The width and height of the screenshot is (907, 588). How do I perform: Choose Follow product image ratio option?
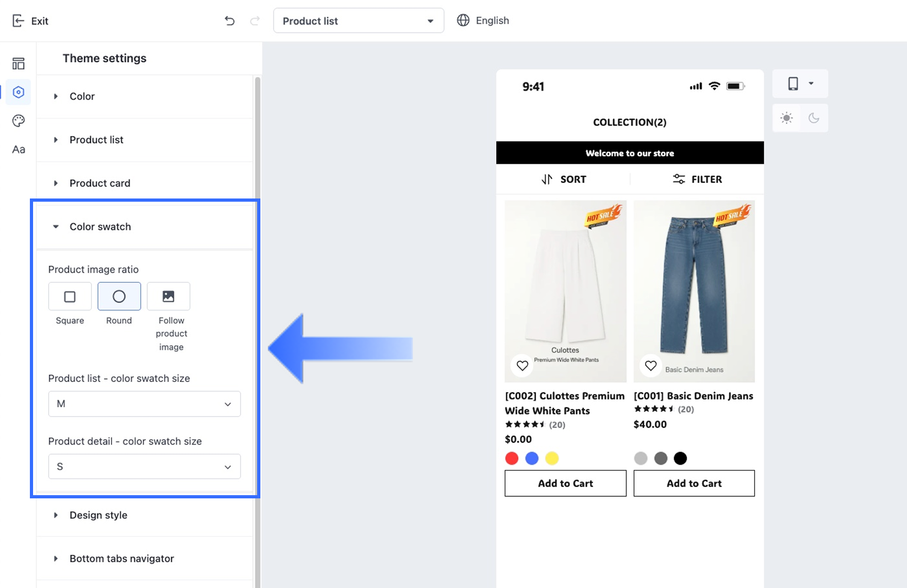click(x=169, y=297)
